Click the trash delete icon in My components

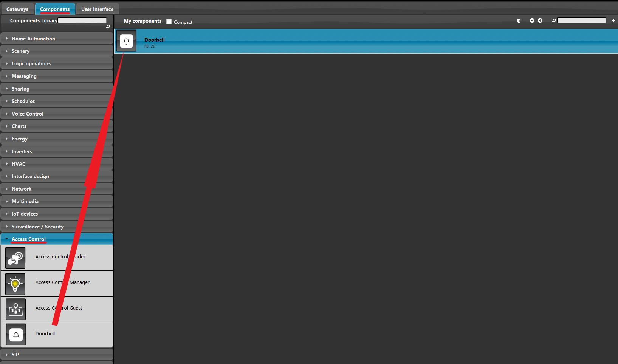pyautogui.click(x=519, y=21)
